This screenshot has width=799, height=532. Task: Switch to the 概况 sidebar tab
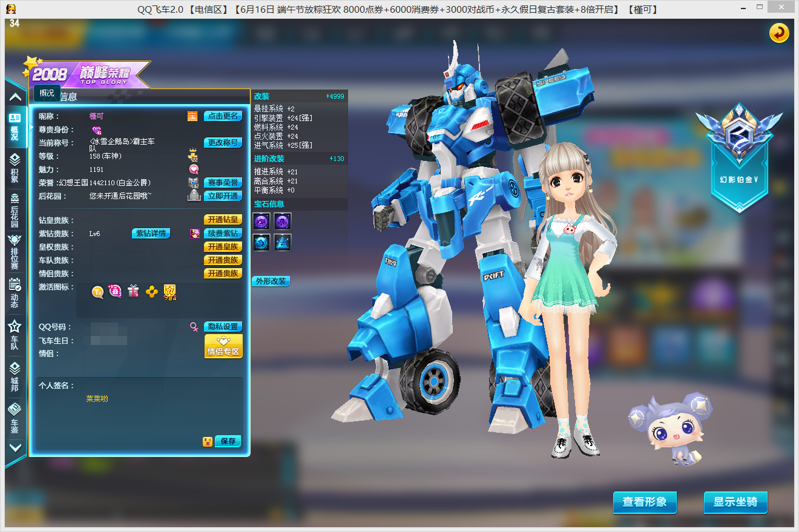(15, 127)
